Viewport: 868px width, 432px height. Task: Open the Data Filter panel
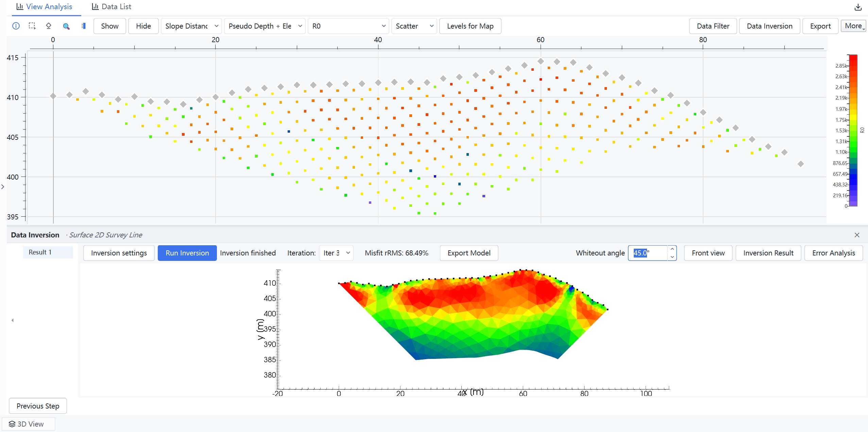pyautogui.click(x=713, y=26)
